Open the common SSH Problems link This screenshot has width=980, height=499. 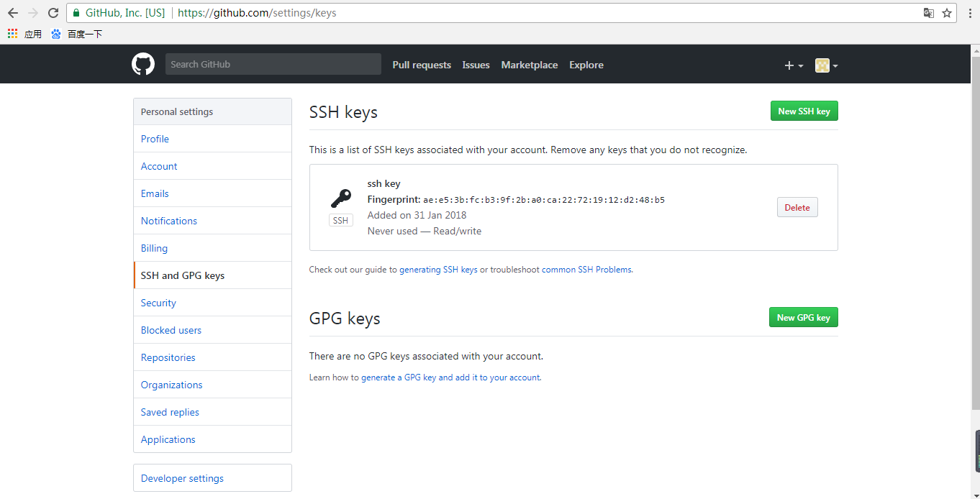(x=586, y=270)
